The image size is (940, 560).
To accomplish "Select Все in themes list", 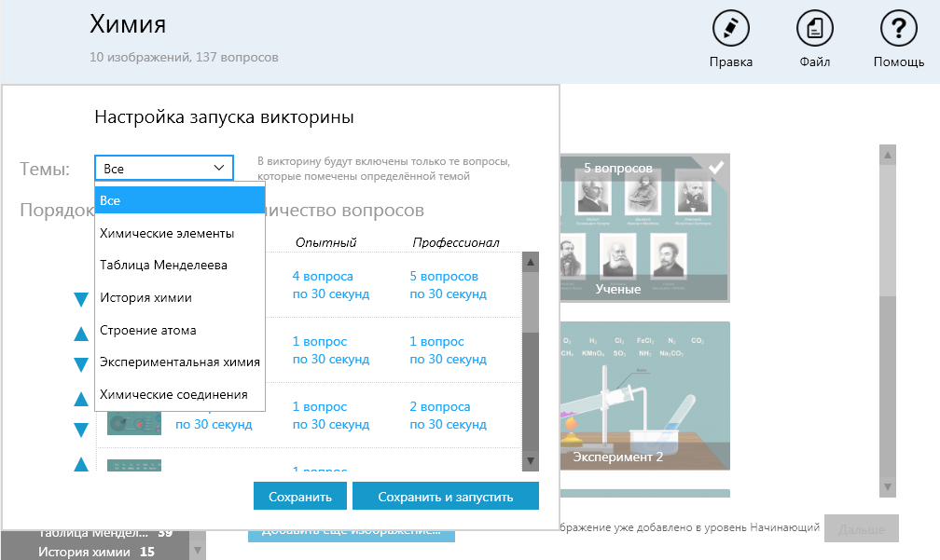I will [x=180, y=200].
